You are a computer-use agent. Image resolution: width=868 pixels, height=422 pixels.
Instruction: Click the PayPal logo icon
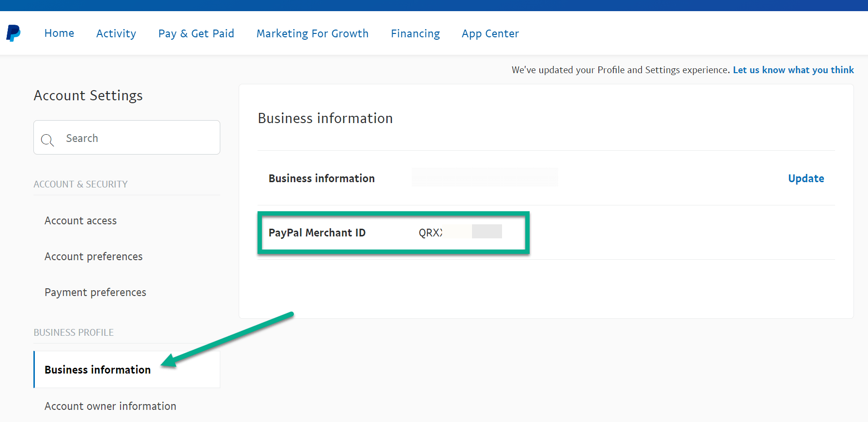13,33
